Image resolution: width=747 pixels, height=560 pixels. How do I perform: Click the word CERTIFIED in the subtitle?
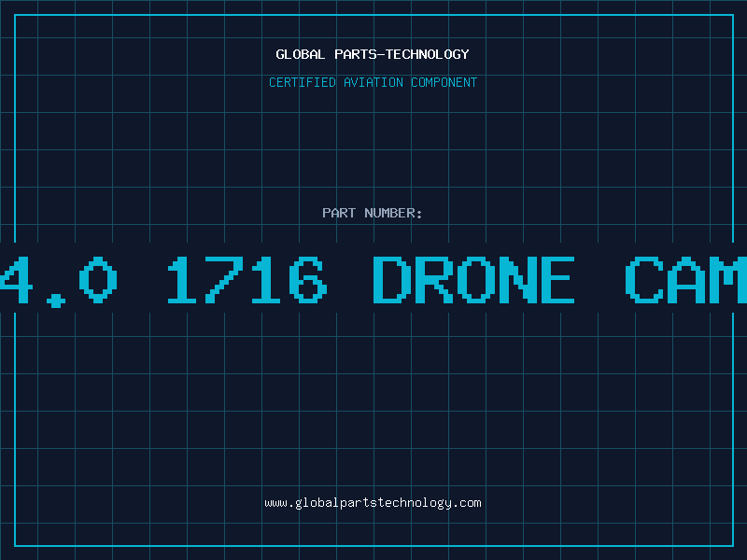click(x=303, y=82)
